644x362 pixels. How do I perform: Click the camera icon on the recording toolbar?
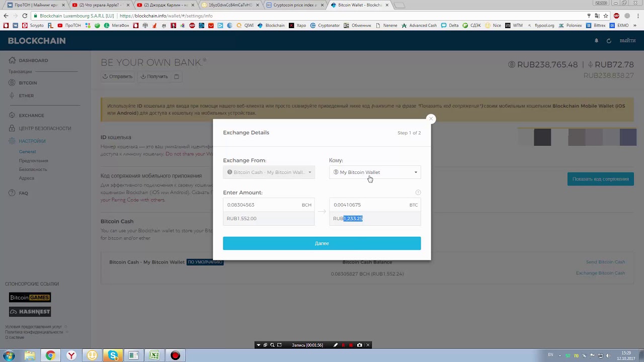(x=359, y=345)
